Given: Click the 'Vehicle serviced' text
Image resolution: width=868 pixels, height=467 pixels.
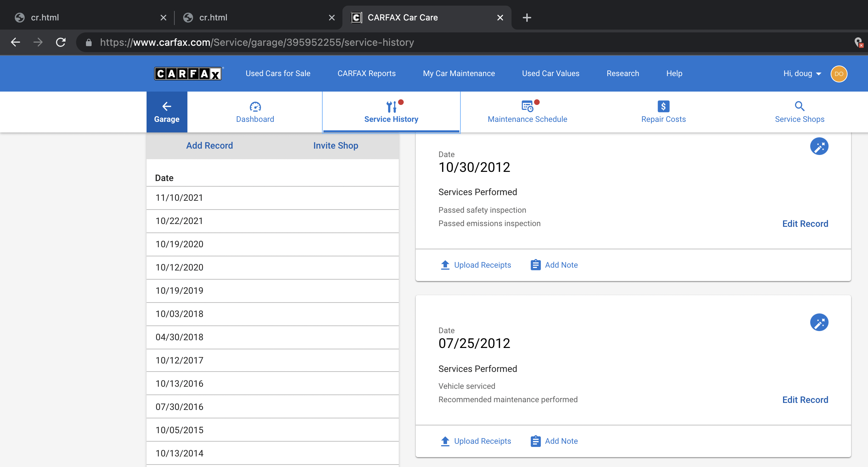Looking at the screenshot, I should tap(466, 386).
